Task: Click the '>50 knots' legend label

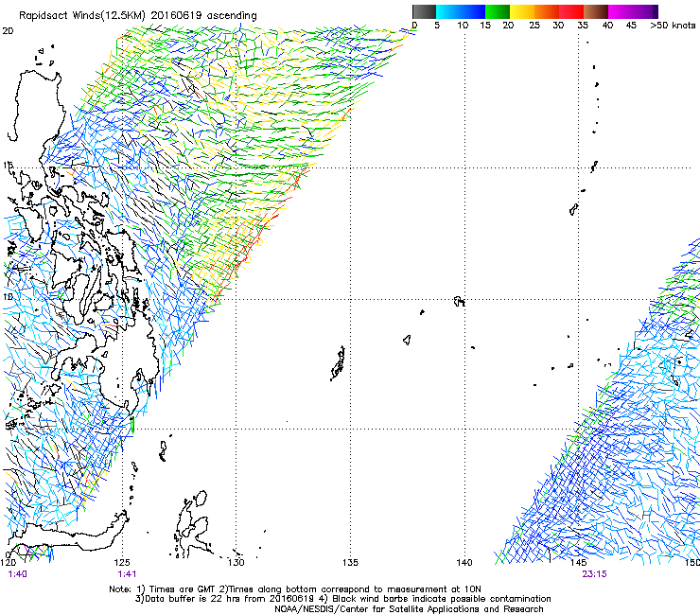Action: (673, 25)
